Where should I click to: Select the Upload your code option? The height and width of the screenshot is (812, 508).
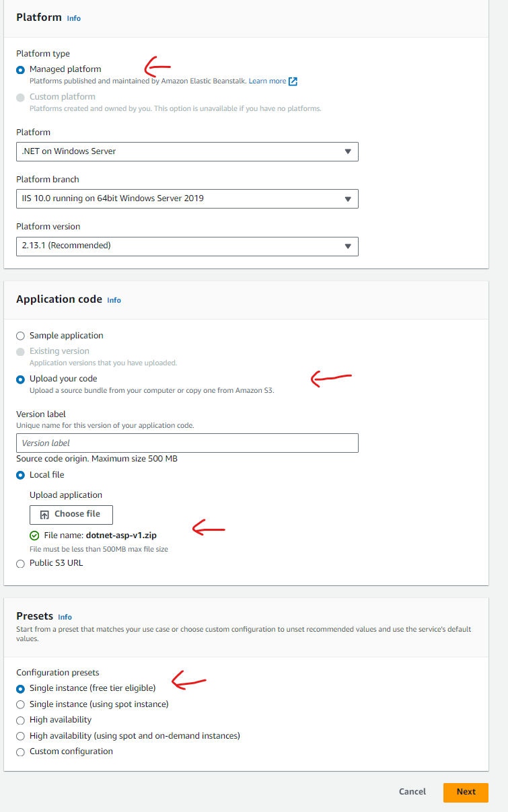pos(20,379)
